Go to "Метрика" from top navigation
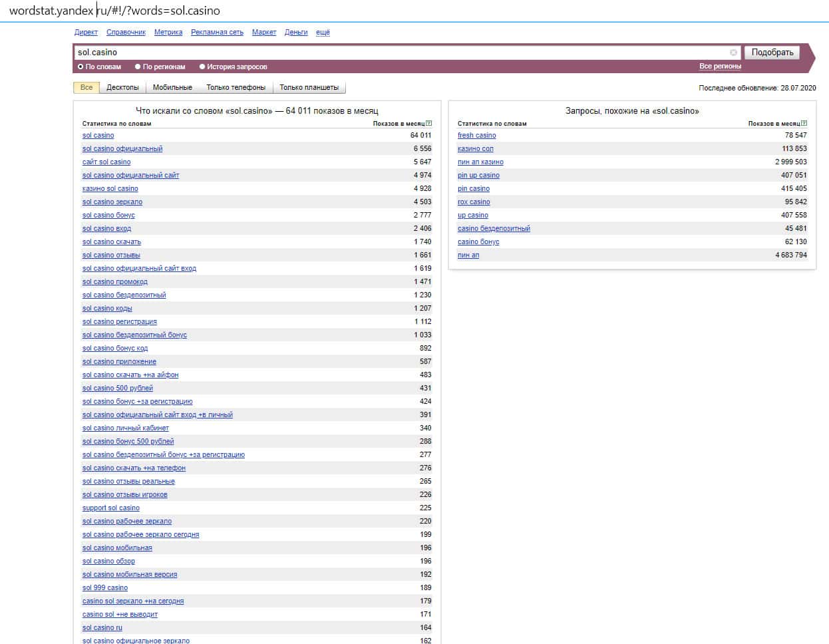Viewport: 829px width, 644px height. 168,32
